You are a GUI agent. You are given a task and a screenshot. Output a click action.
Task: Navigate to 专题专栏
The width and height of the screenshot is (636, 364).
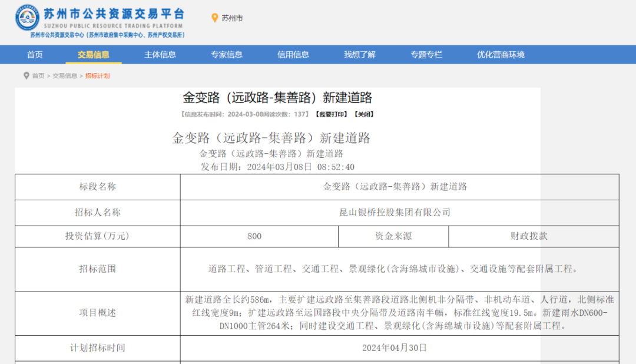[x=426, y=55]
